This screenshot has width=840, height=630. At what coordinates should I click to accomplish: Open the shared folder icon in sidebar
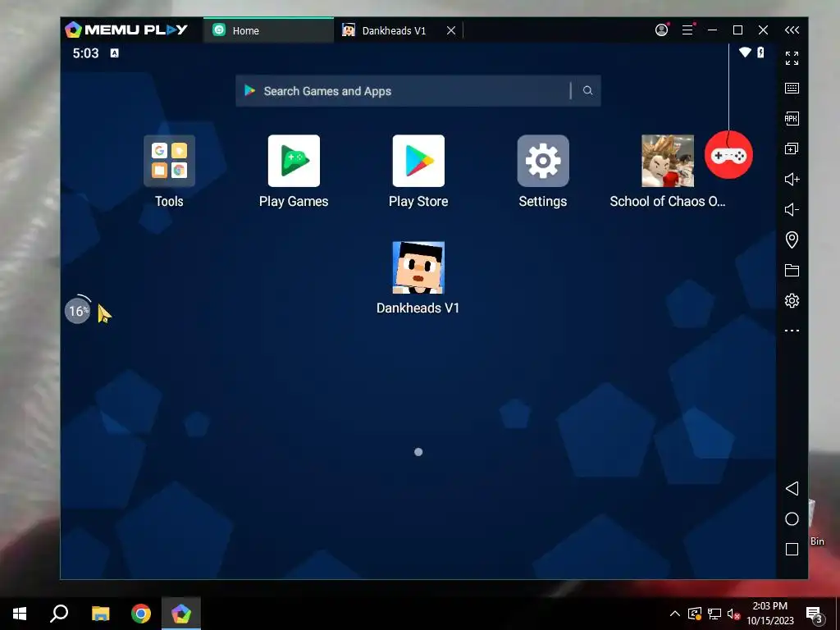792,270
